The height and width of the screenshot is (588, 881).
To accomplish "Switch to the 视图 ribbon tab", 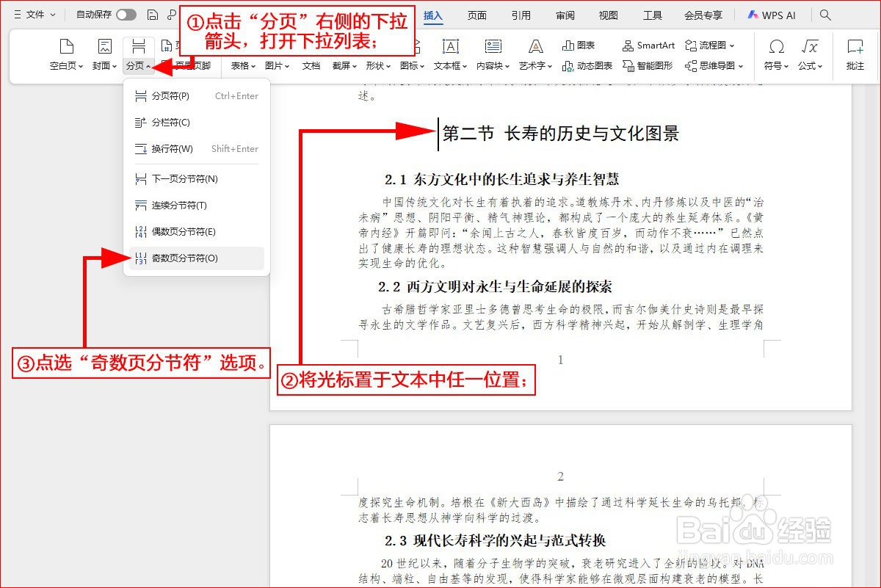I will click(x=608, y=15).
